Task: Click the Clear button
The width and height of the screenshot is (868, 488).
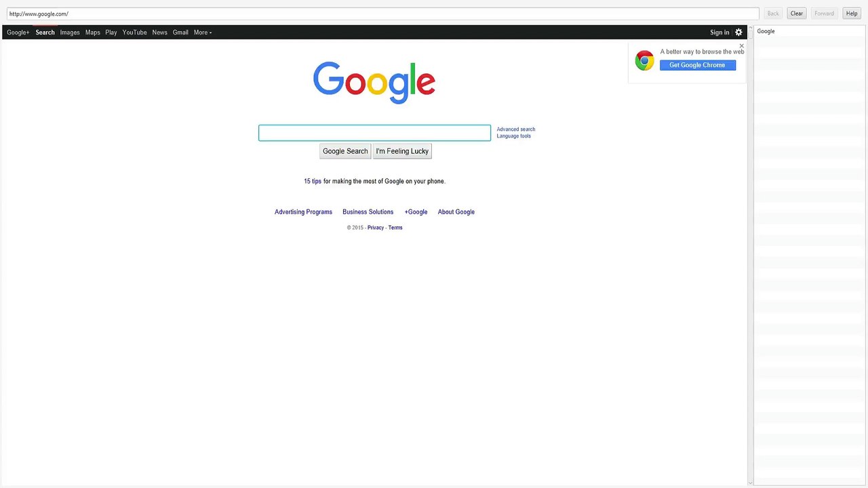Action: (x=797, y=14)
